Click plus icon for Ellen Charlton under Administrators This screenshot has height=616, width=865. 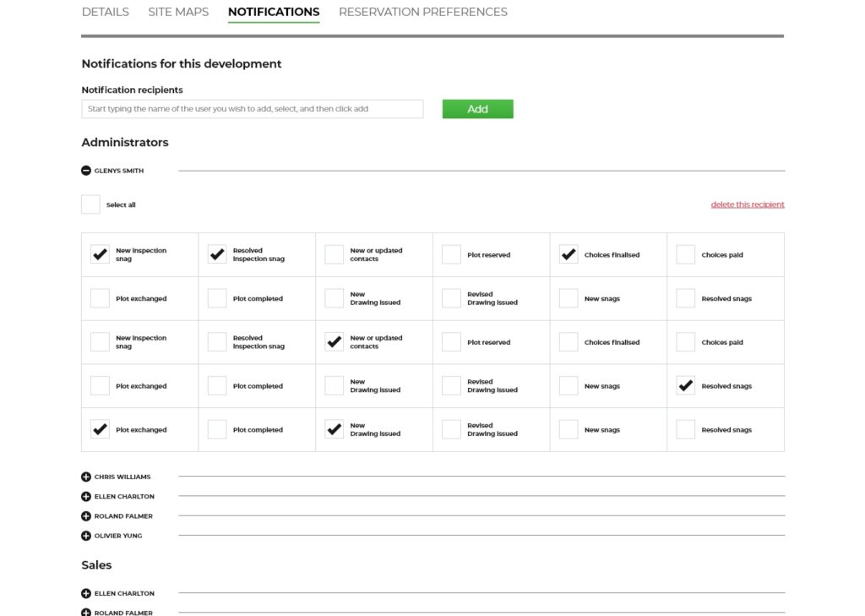86,497
